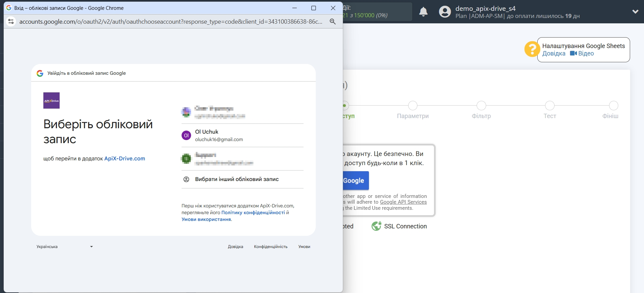This screenshot has width=644, height=293.
Task: Click the site information icon in the address bar
Action: click(11, 21)
